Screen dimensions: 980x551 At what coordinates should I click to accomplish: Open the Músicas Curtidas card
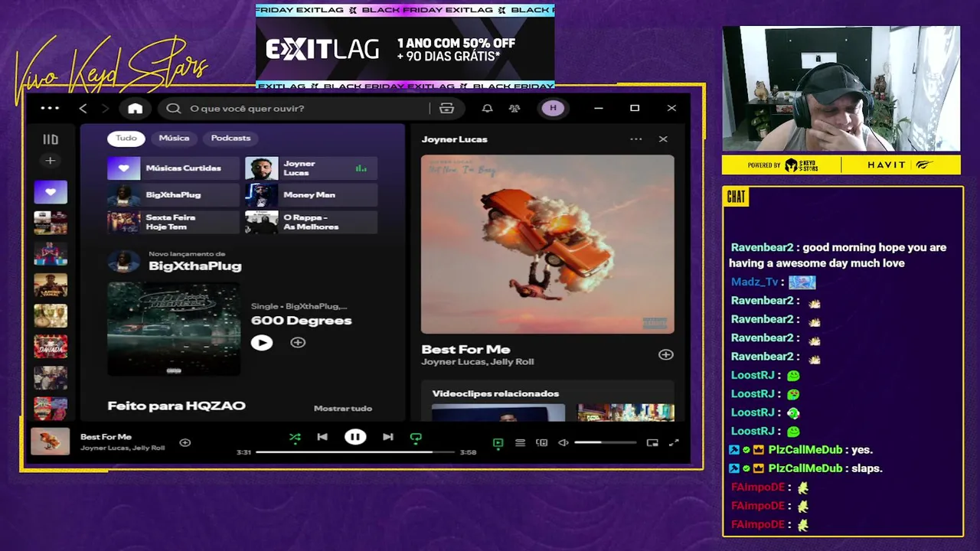click(173, 168)
